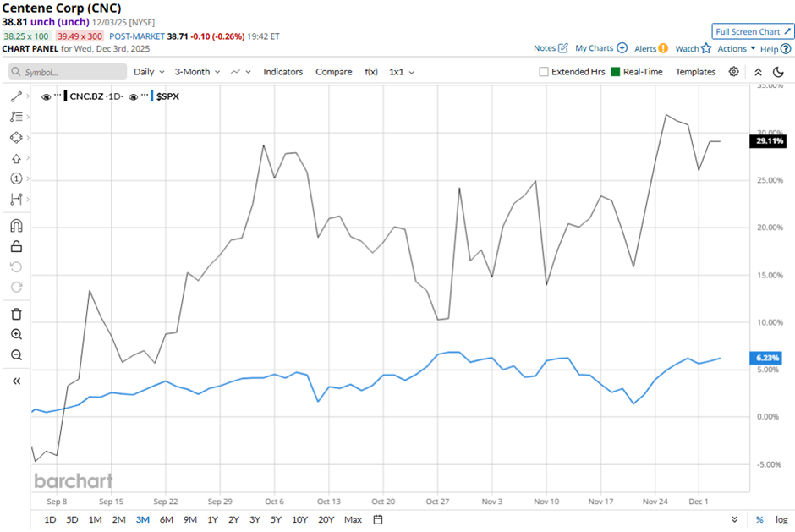Collapse the drawing tools sidebar
The image size is (795, 532).
pyautogui.click(x=16, y=381)
